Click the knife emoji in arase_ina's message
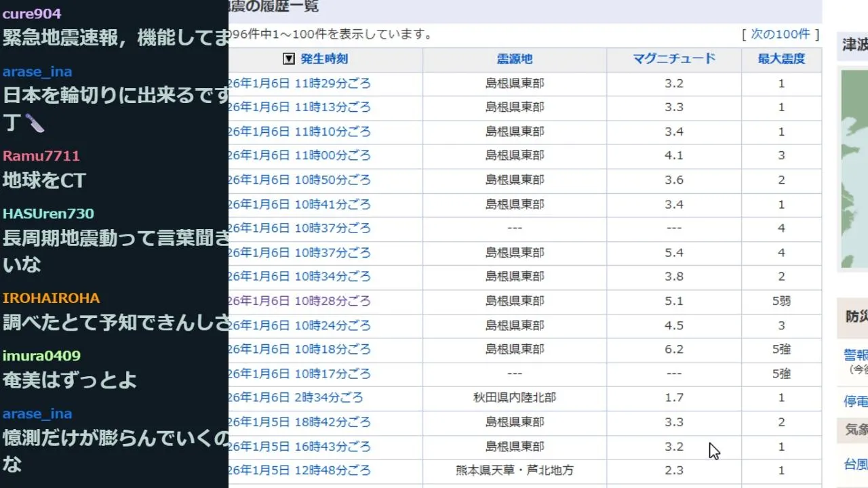The height and width of the screenshot is (488, 868). [35, 123]
